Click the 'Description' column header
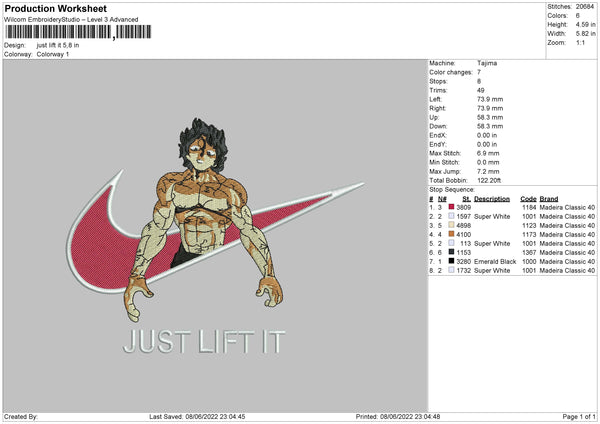Image resolution: width=600 pixels, height=424 pixels. pos(492,199)
